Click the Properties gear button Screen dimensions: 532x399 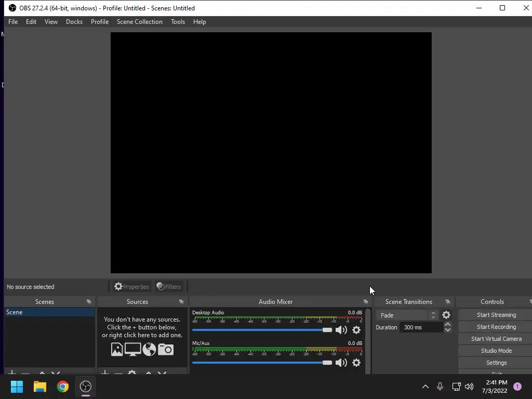click(131, 287)
